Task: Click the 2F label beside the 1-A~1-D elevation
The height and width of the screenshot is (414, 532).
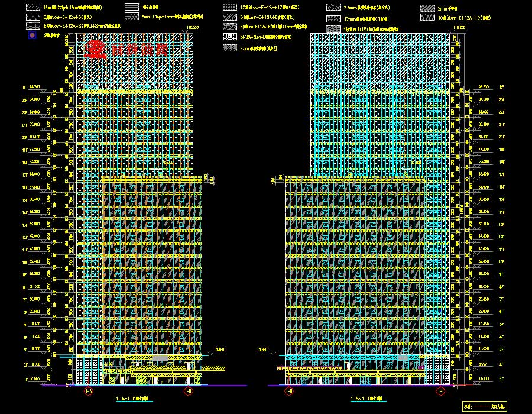Action: (25, 365)
